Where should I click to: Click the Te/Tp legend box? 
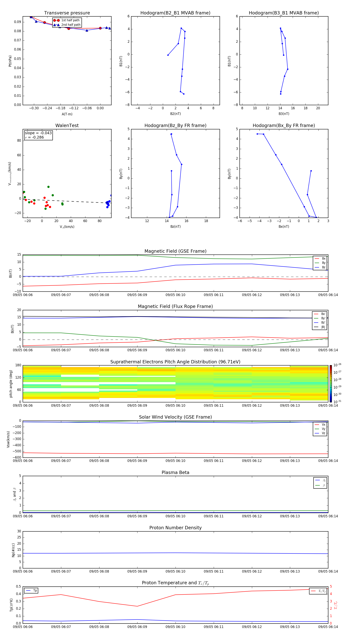(x=318, y=591)
